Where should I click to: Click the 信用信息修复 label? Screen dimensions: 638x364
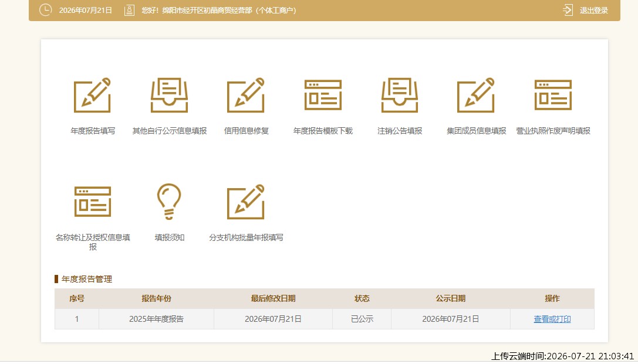tap(246, 131)
